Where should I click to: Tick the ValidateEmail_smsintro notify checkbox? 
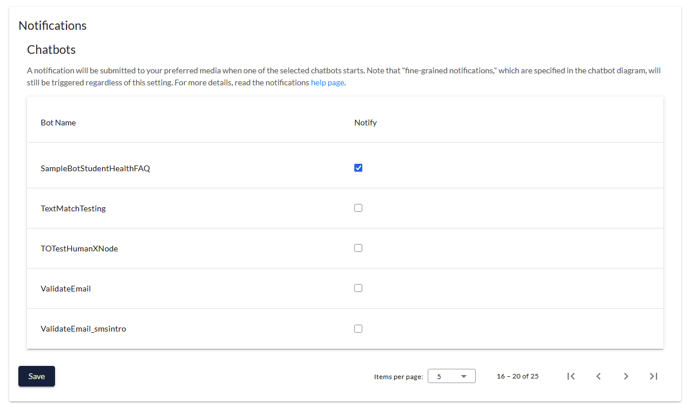(358, 328)
